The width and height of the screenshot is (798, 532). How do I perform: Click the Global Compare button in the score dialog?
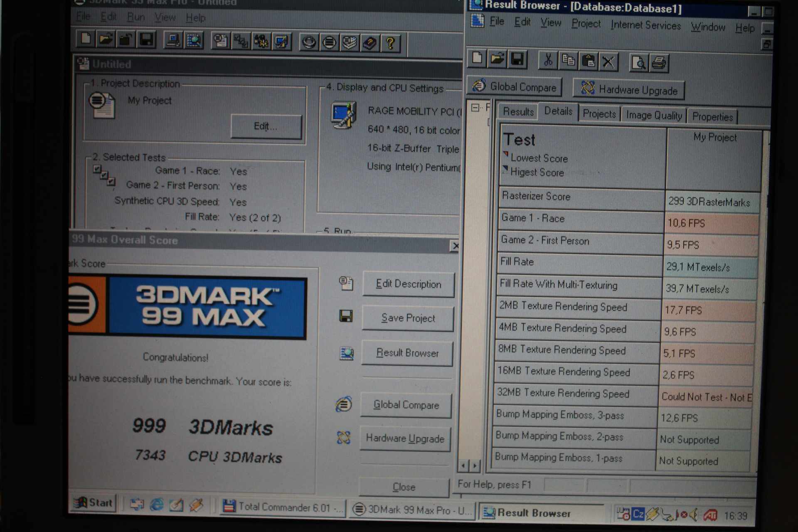coord(406,405)
